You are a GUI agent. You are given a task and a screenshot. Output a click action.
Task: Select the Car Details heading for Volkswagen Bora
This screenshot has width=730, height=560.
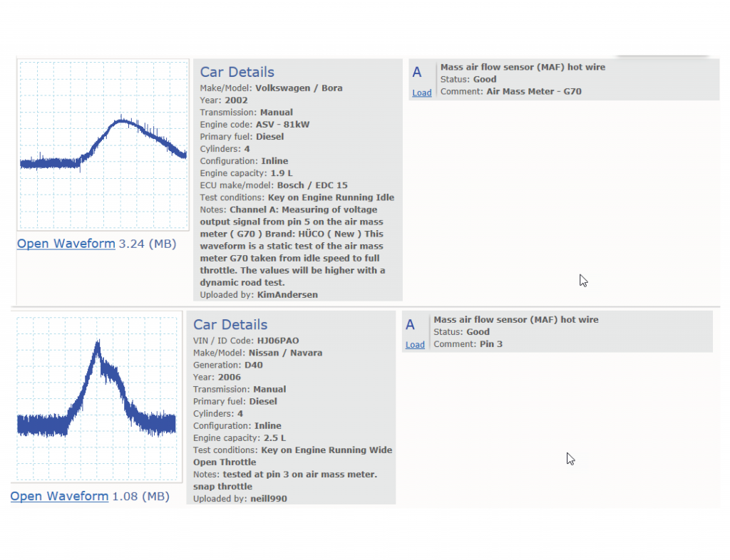coord(237,72)
